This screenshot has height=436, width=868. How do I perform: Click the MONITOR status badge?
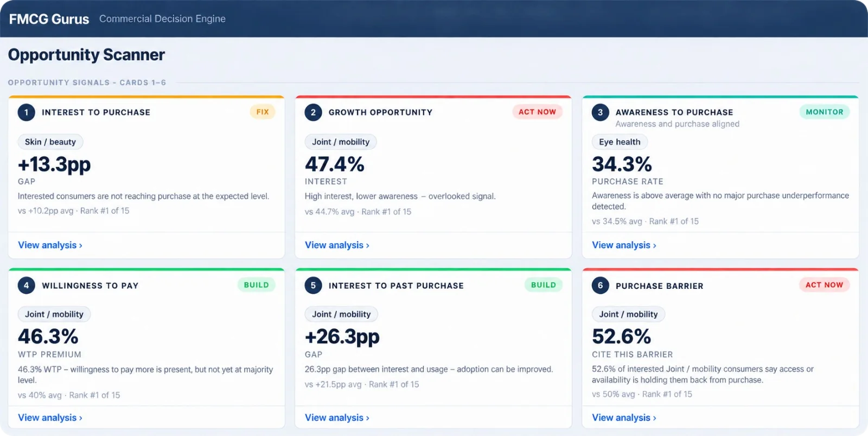click(825, 112)
